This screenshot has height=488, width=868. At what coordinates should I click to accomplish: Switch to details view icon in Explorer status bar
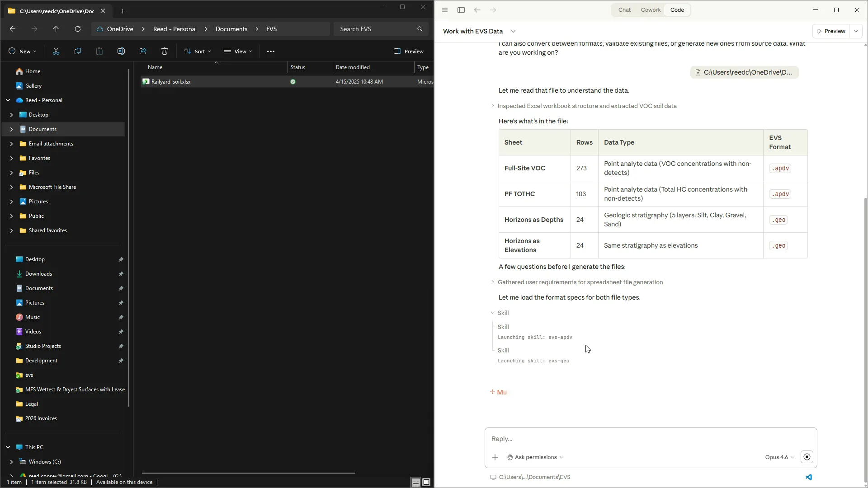tap(415, 482)
